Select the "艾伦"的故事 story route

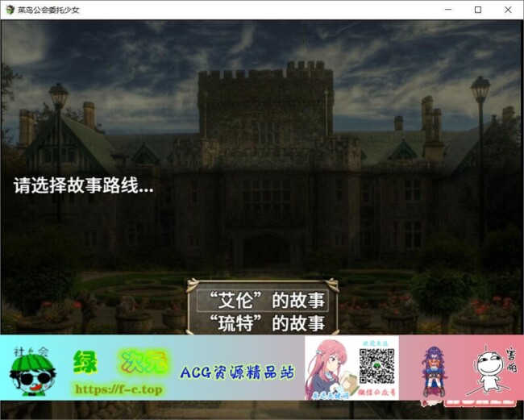pyautogui.click(x=267, y=301)
